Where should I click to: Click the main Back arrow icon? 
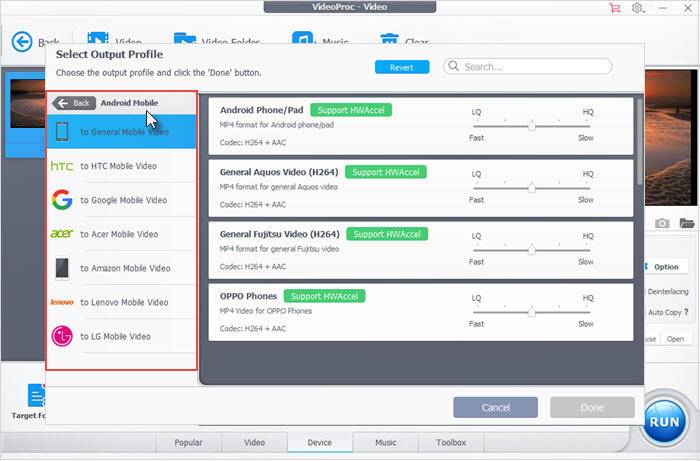(x=22, y=42)
